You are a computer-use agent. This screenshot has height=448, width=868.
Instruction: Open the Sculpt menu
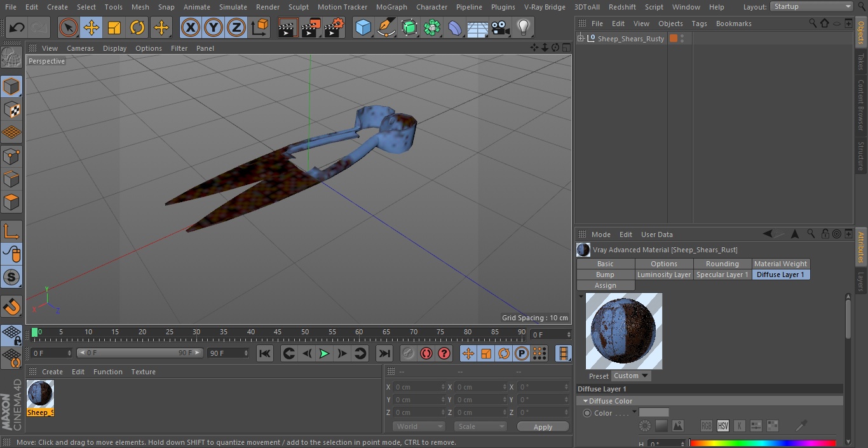pyautogui.click(x=298, y=7)
